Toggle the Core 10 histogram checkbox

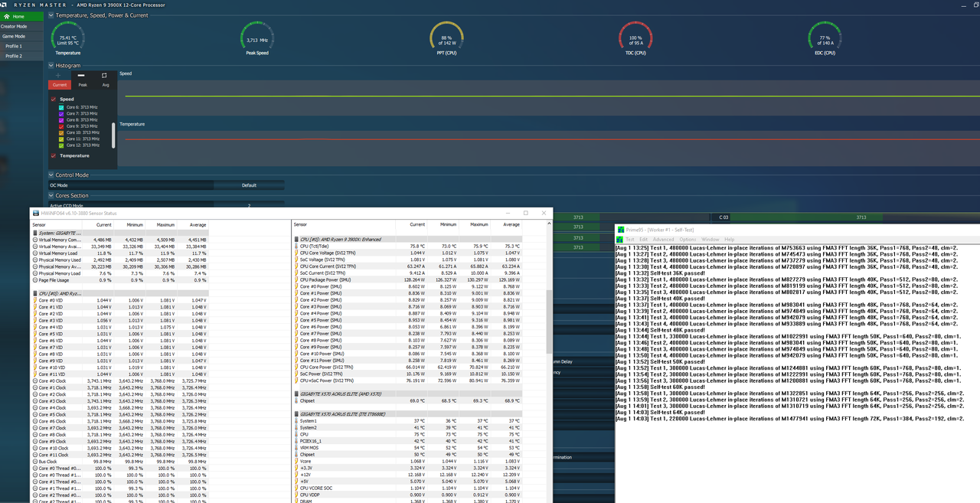click(62, 132)
